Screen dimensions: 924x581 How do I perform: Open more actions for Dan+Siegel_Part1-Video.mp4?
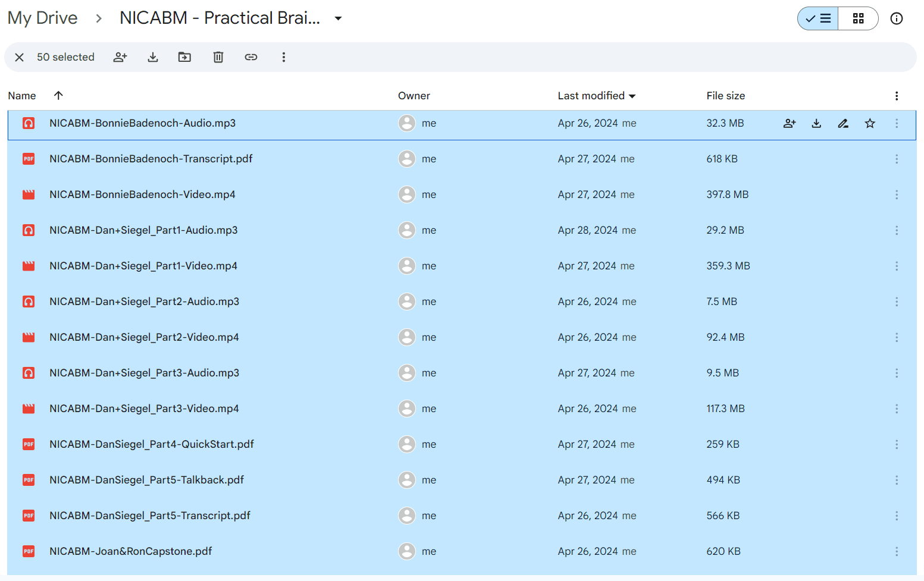[897, 266]
